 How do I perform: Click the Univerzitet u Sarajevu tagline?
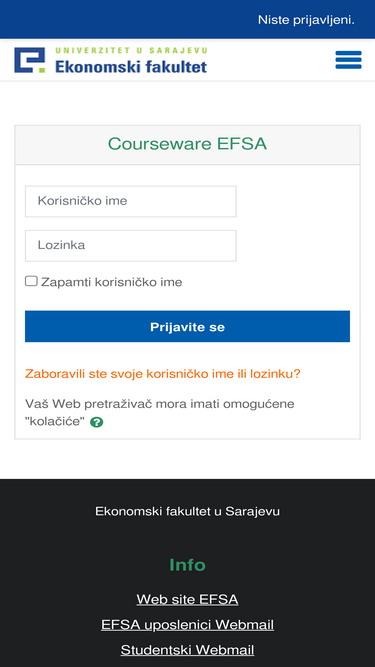click(x=131, y=51)
